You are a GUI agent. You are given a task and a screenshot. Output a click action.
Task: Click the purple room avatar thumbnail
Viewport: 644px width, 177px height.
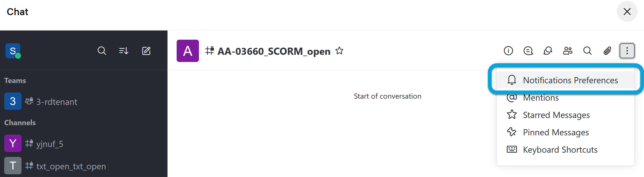[188, 51]
